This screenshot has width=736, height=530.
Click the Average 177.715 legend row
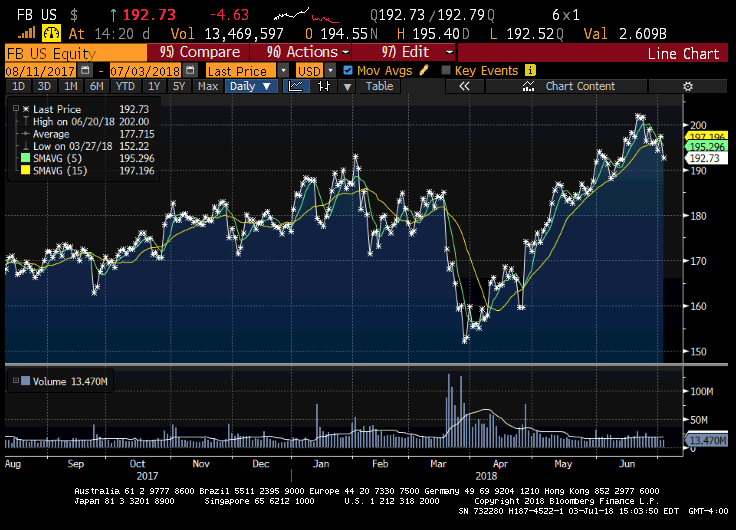pyautogui.click(x=88, y=134)
